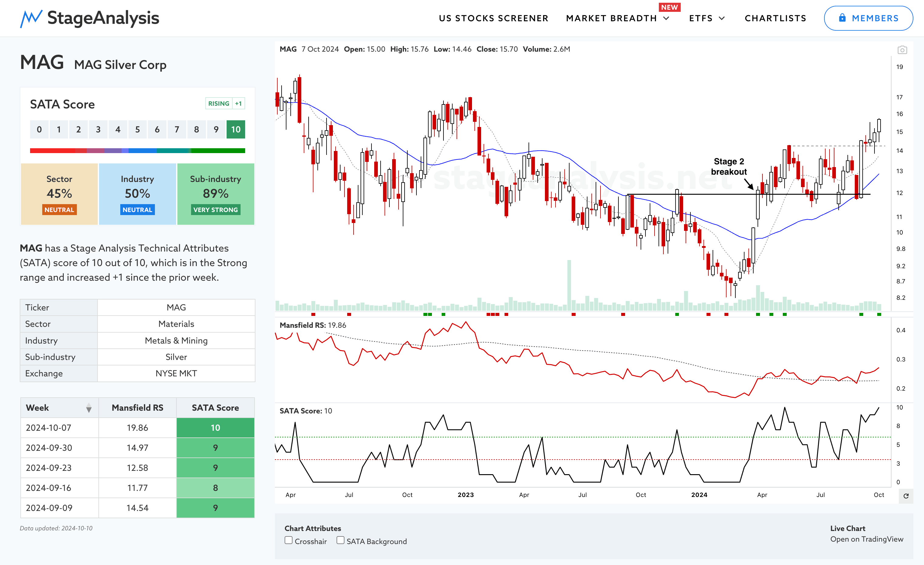Open the ETFs menu item
The width and height of the screenshot is (924, 565).
coord(700,18)
